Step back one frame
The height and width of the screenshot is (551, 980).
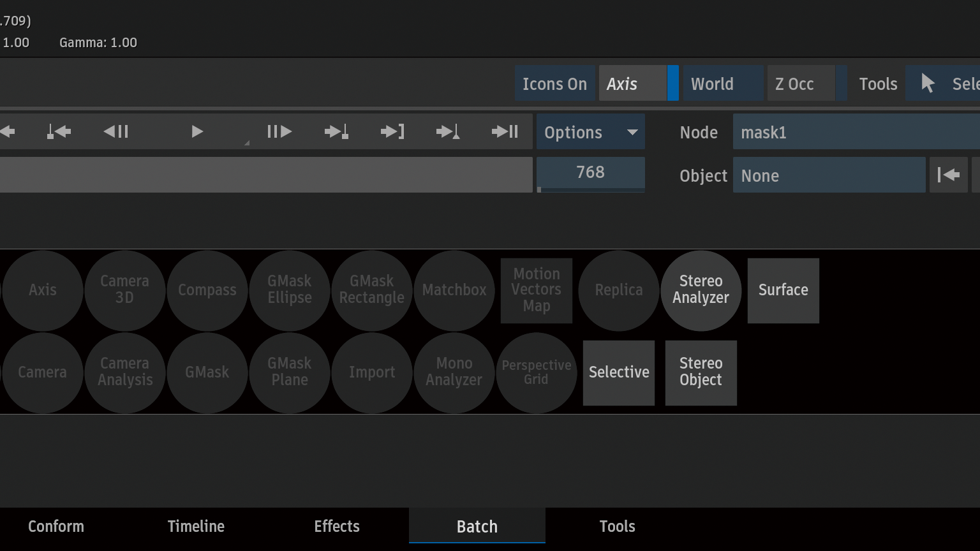(x=116, y=132)
